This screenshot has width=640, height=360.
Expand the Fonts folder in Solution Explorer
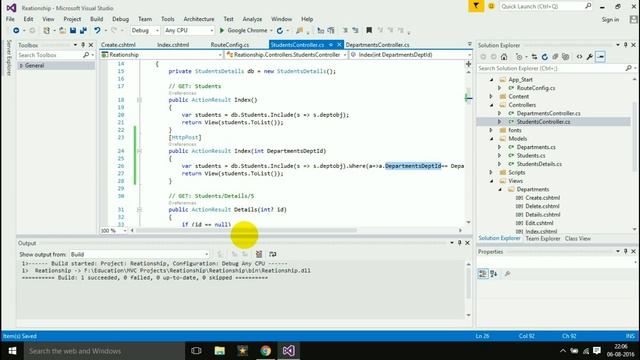pos(491,130)
